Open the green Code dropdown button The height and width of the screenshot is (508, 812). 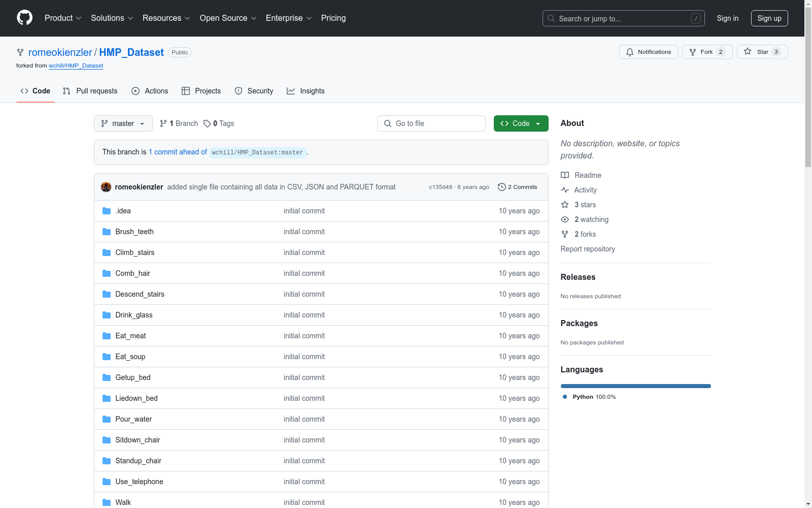click(x=521, y=123)
